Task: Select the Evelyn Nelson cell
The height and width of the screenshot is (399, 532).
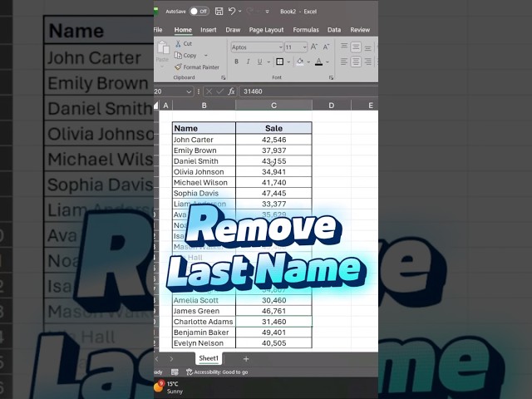Action: coord(204,343)
